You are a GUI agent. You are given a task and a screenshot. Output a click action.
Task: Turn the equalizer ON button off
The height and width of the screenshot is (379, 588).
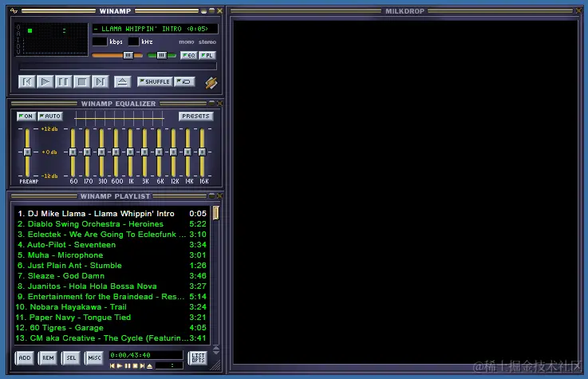26,116
